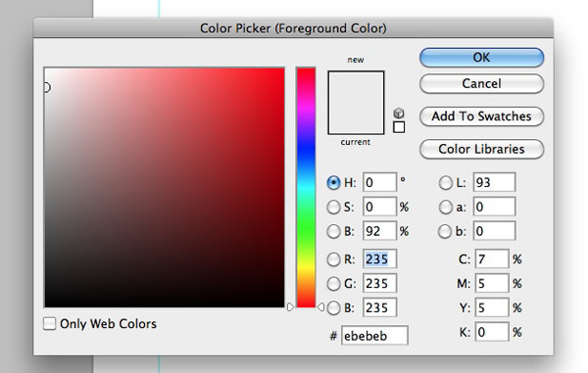
Task: Click the Cyan C percentage field
Action: 492,259
